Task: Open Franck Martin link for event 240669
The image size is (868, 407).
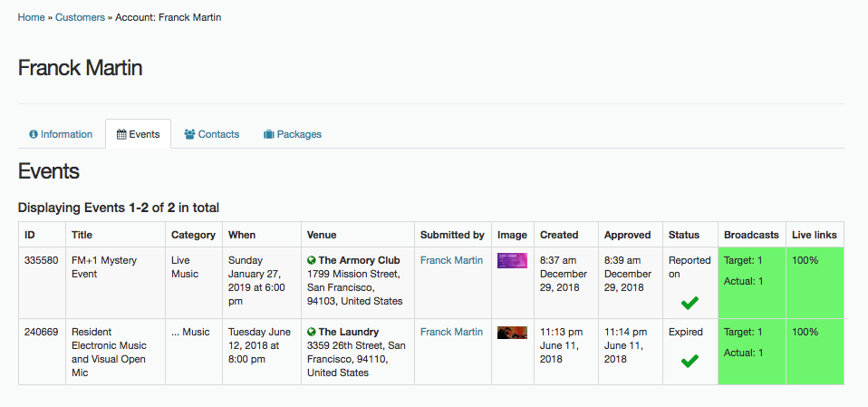Action: tap(452, 333)
